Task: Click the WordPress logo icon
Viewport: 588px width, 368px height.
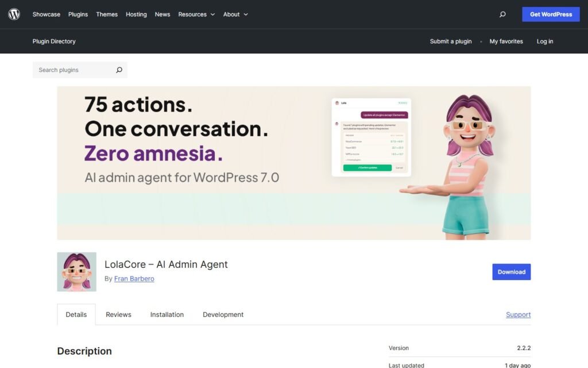Action: [x=14, y=14]
